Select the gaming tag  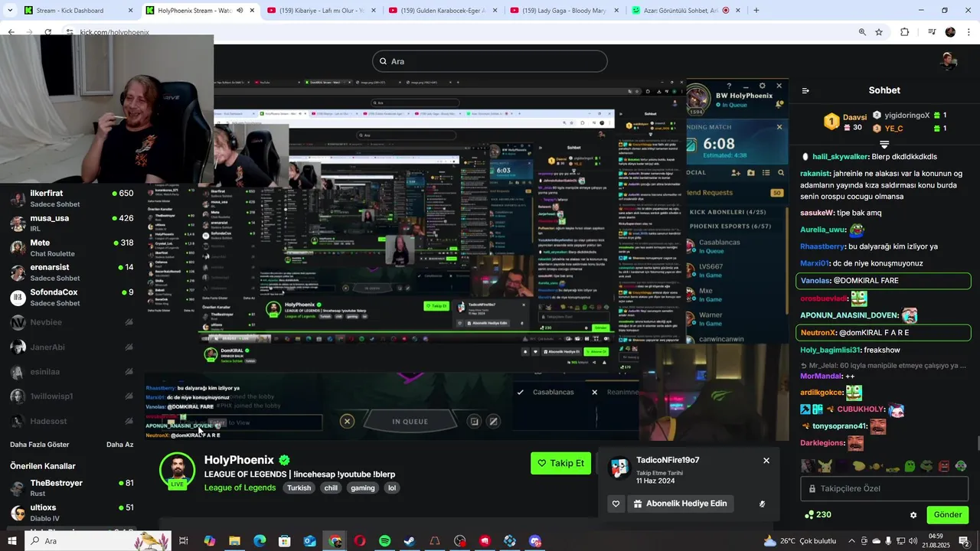tap(363, 487)
